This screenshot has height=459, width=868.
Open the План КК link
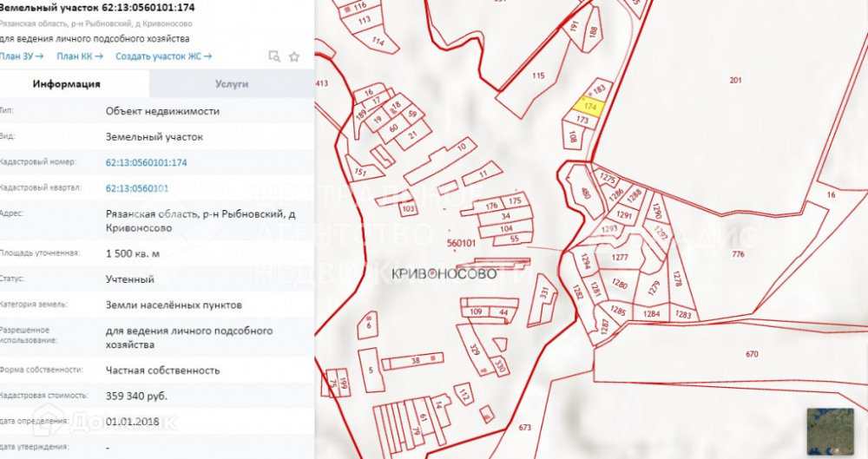pos(80,56)
